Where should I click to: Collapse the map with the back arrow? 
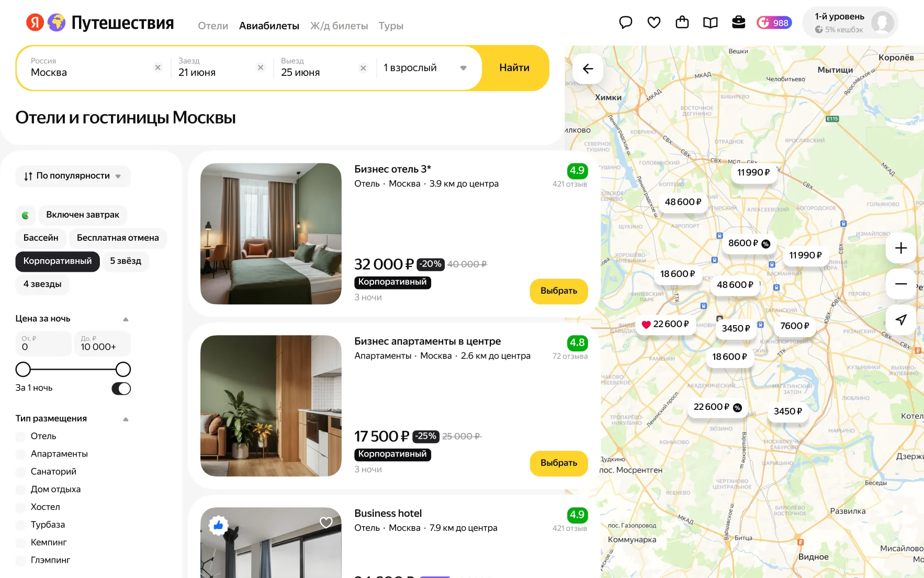coord(588,69)
